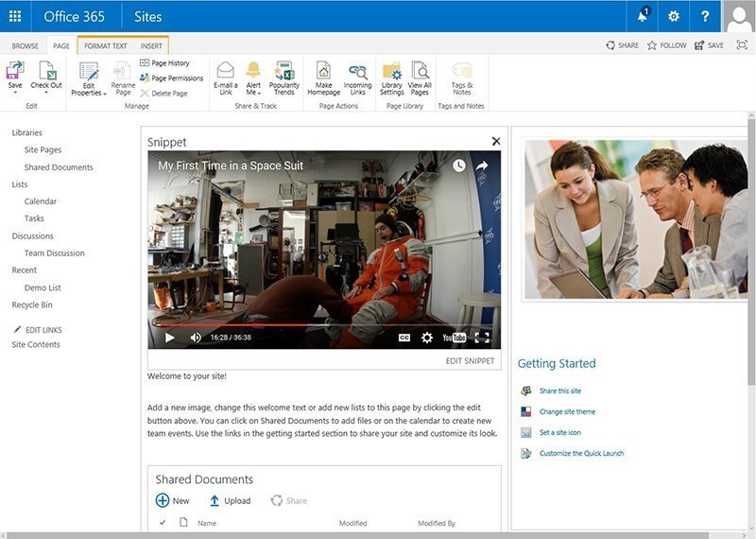Play the space suit video
The image size is (756, 539).
[x=170, y=338]
